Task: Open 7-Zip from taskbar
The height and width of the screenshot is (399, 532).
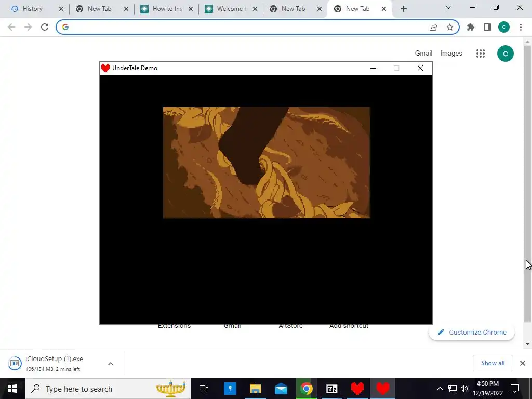Action: point(332,389)
